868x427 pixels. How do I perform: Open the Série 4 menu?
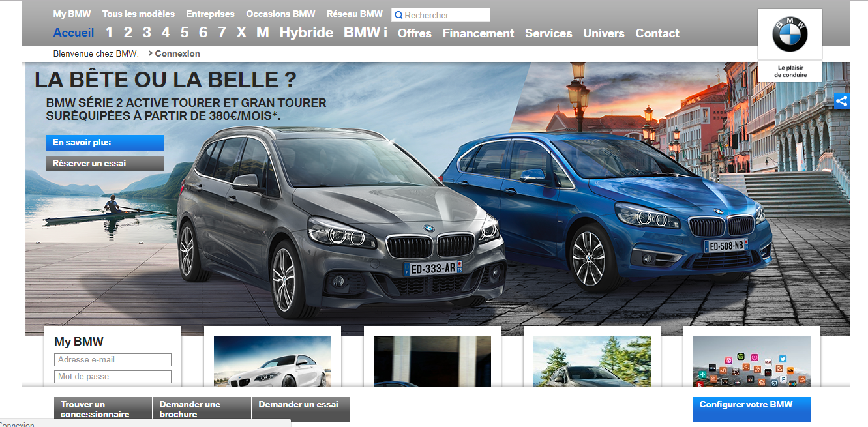tap(166, 33)
